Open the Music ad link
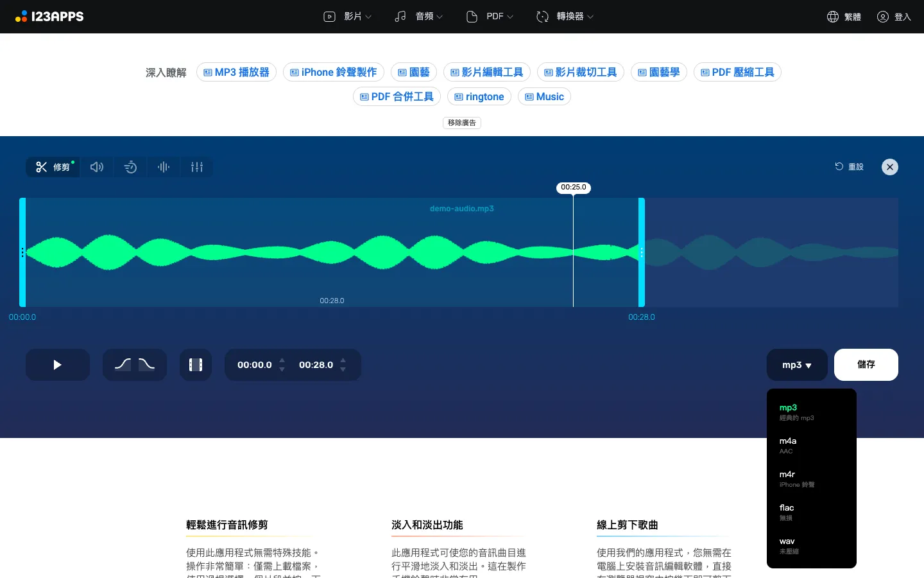Image resolution: width=924 pixels, height=578 pixels. 544,96
